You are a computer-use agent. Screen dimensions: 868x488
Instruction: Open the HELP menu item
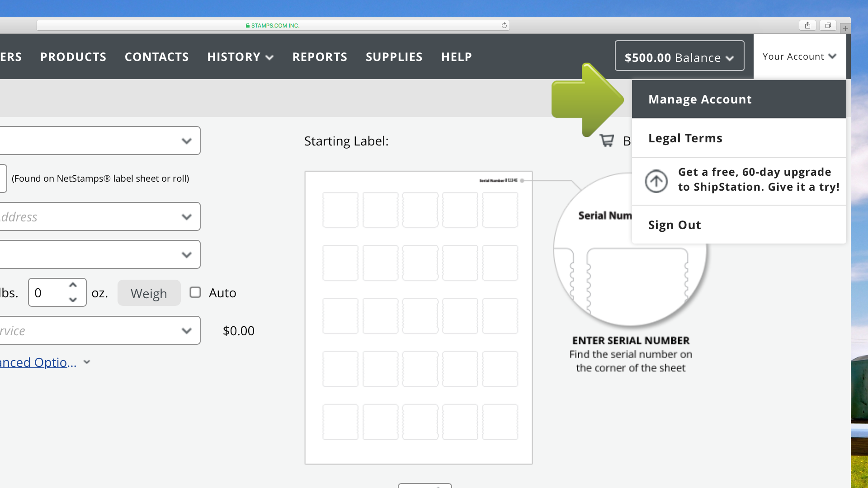point(456,57)
